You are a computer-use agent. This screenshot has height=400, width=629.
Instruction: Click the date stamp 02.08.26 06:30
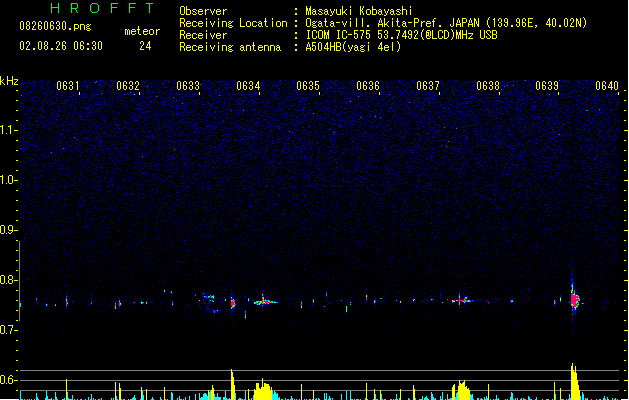point(61,46)
